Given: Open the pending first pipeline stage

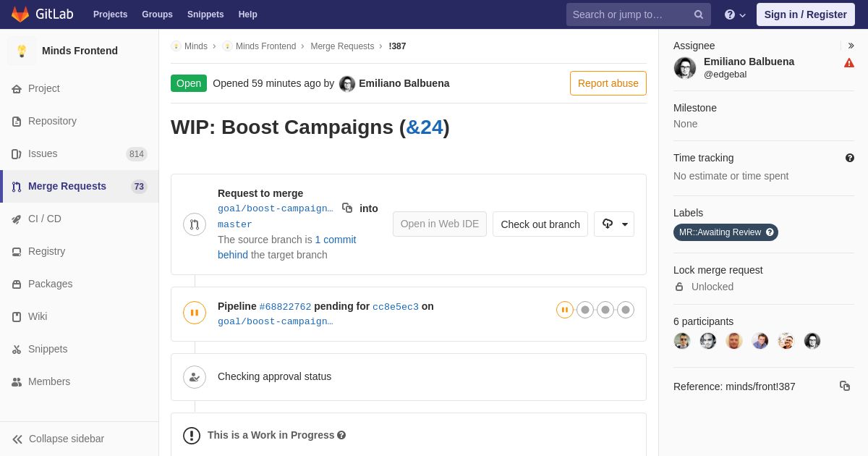Looking at the screenshot, I should [565, 310].
